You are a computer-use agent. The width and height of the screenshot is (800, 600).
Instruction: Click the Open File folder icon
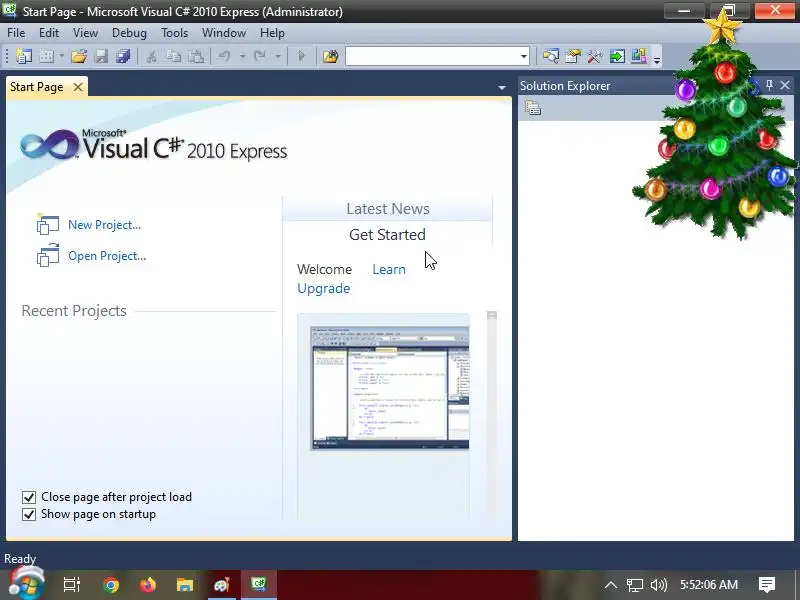point(79,56)
